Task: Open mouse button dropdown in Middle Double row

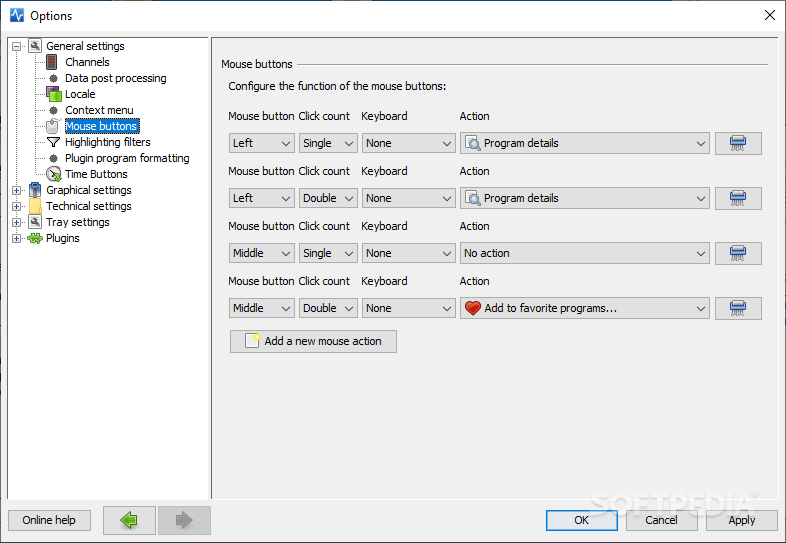Action: point(262,308)
